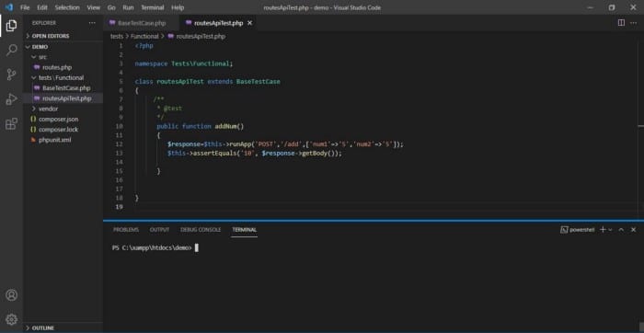Click the tests breadcrumb segment
Screen dimensions: 644x333
point(117,36)
